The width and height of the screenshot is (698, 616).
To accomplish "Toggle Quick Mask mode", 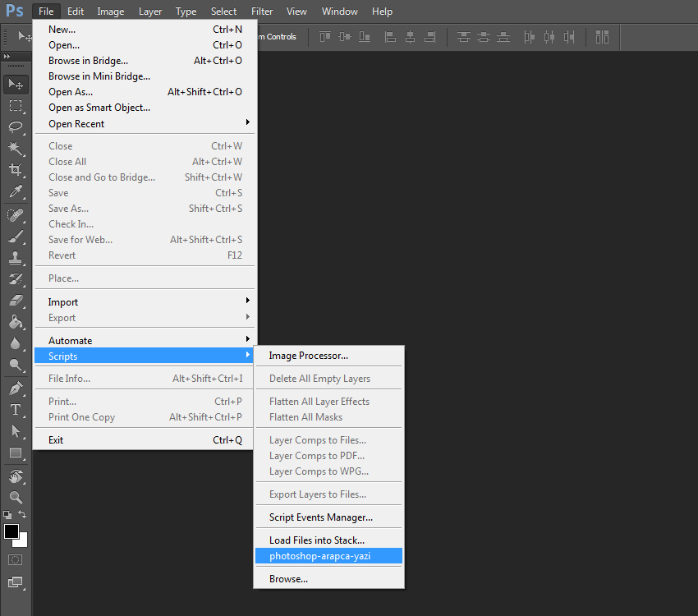I will [x=15, y=560].
